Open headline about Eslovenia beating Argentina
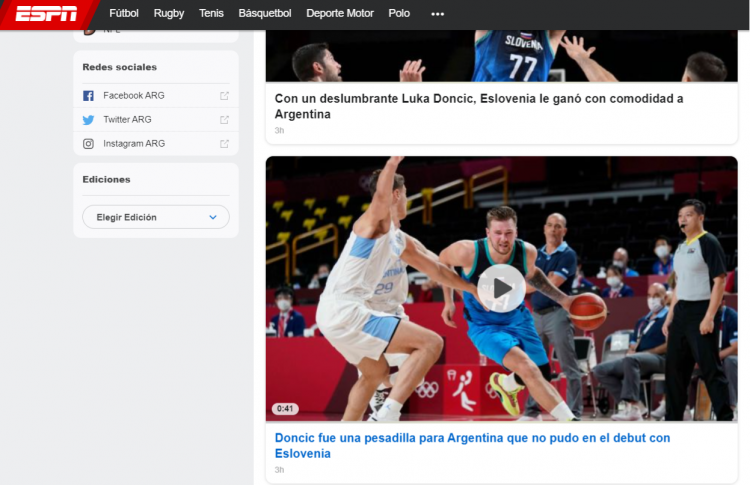Screen dimensions: 750x485 (479, 106)
